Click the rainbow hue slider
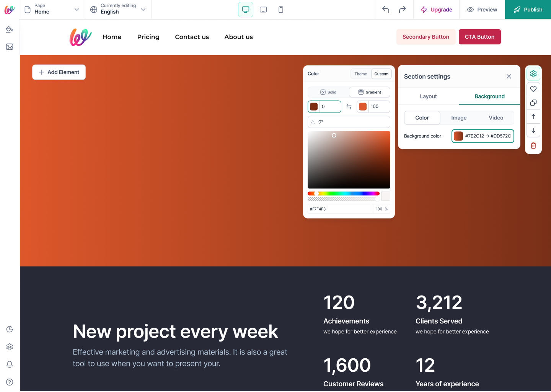 [344, 194]
